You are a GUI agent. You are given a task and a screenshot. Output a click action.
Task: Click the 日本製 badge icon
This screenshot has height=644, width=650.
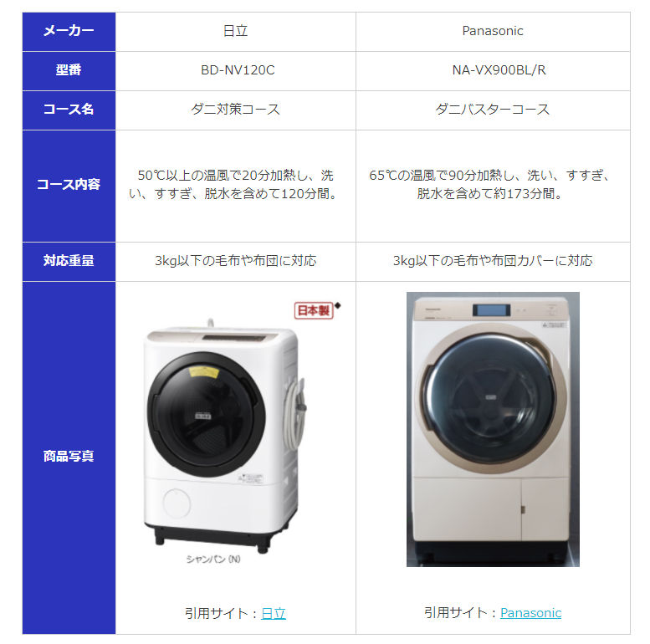[314, 310]
